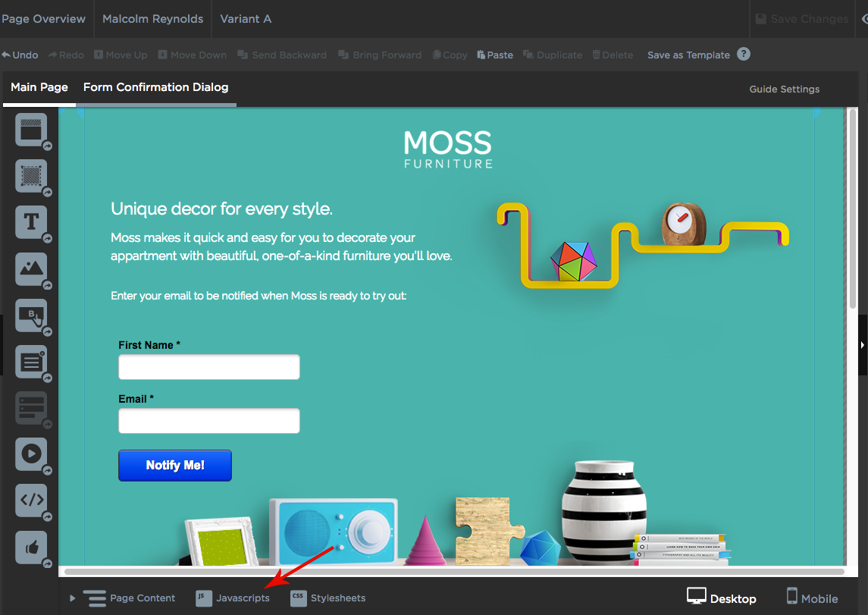
Task: Click the Redo toolbar item
Action: pos(66,55)
